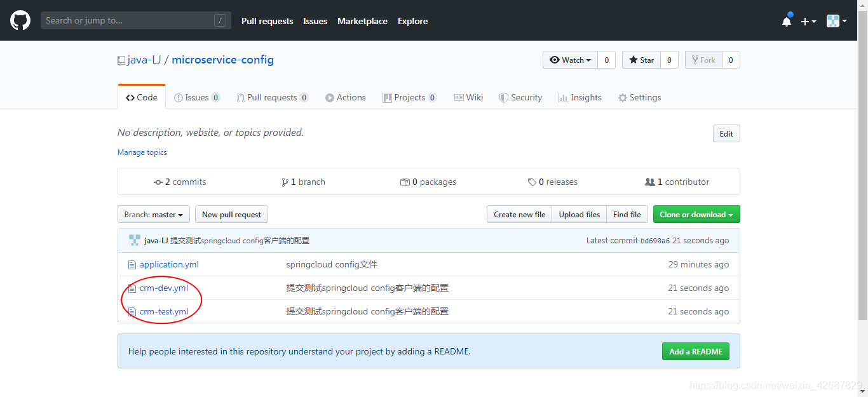The height and width of the screenshot is (397, 868).
Task: Click New pull request button
Action: (231, 215)
